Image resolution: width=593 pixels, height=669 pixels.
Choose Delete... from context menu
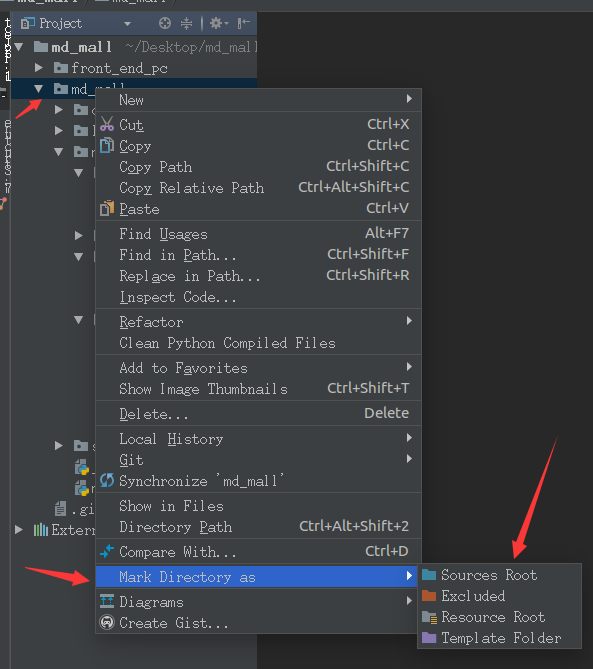coord(259,413)
